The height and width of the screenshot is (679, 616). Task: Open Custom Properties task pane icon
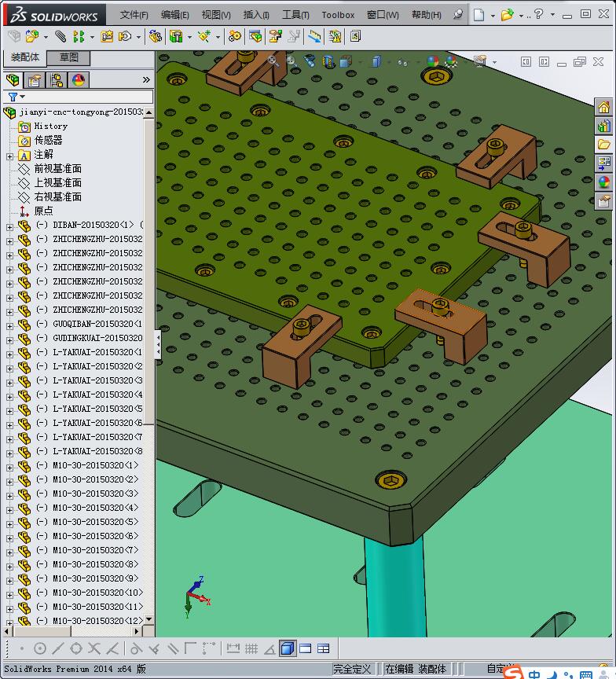(x=604, y=201)
